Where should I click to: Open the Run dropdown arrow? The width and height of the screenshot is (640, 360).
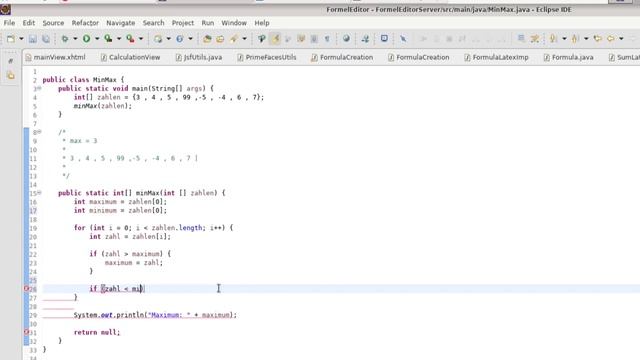97,39
